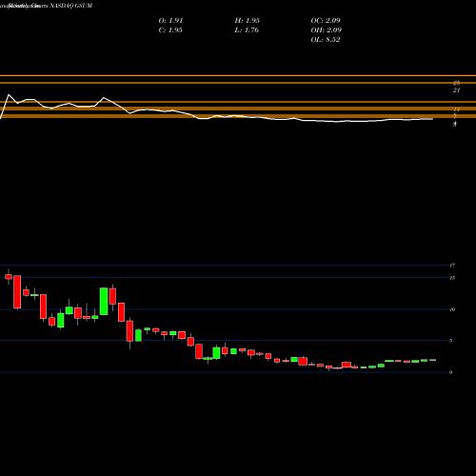This screenshot has width=476, height=476.
Task: Select the close value 'C: 1.95'
Action: [x=170, y=30]
